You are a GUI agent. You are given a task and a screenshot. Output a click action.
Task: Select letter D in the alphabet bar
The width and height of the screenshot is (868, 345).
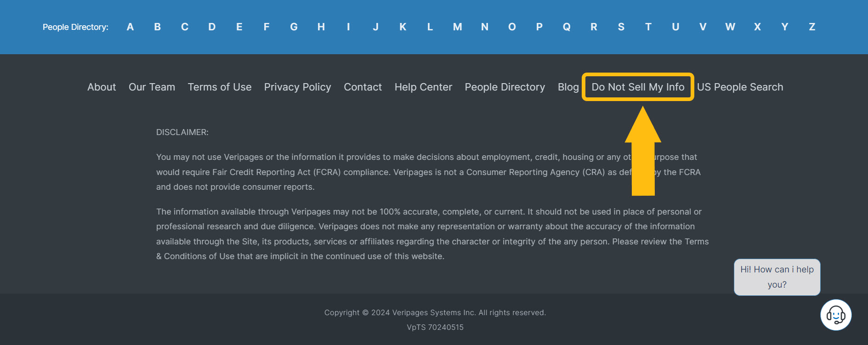point(212,27)
